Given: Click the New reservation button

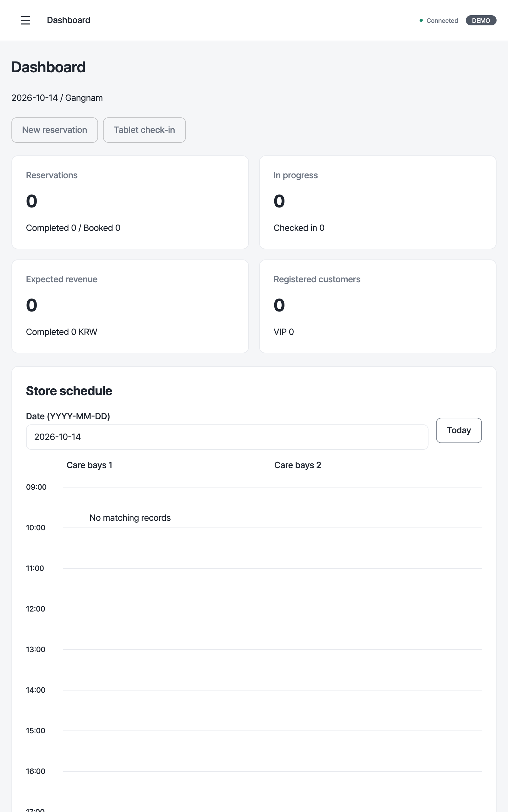Looking at the screenshot, I should 55,130.
